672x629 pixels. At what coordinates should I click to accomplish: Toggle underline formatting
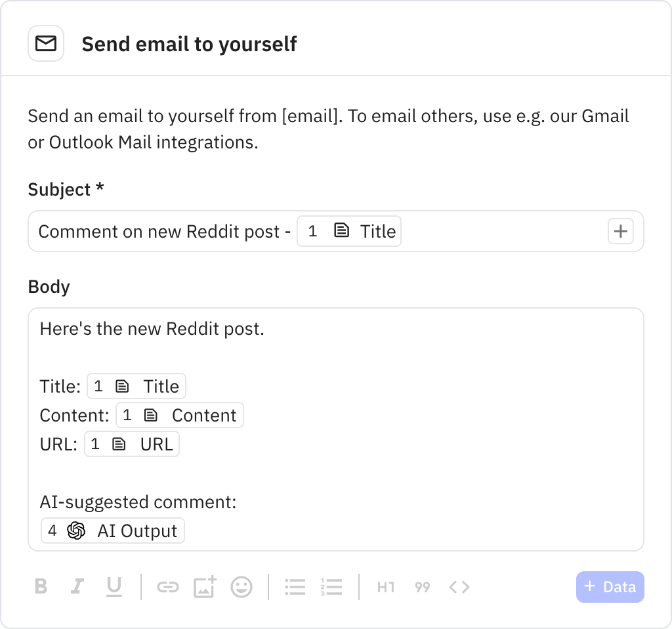click(114, 587)
